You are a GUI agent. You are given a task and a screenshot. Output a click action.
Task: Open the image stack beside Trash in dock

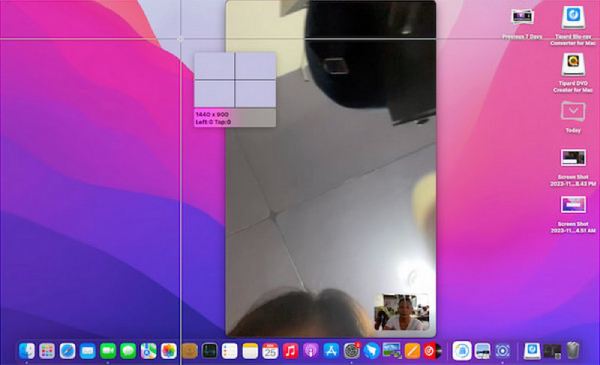pyautogui.click(x=552, y=351)
